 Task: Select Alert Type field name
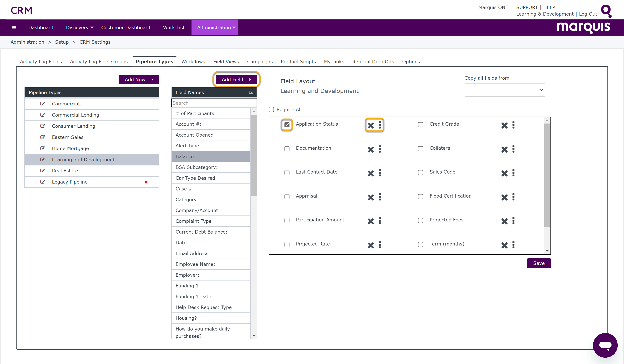[x=211, y=145]
